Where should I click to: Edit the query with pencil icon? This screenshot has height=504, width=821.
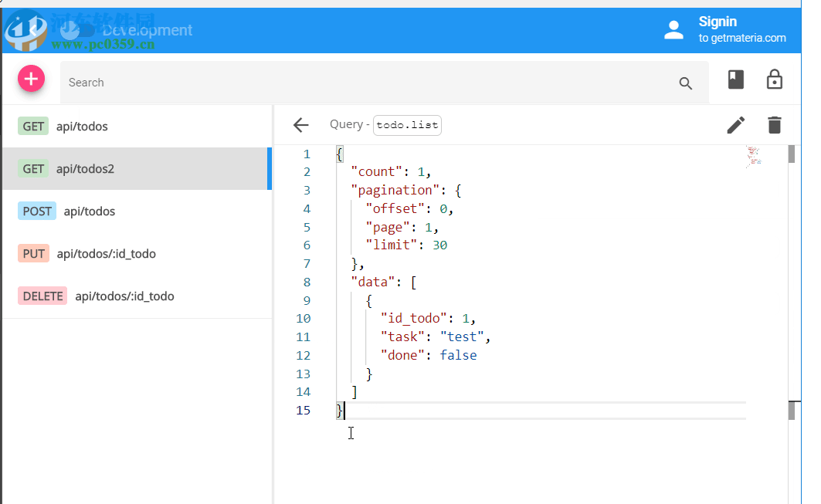[x=736, y=125]
